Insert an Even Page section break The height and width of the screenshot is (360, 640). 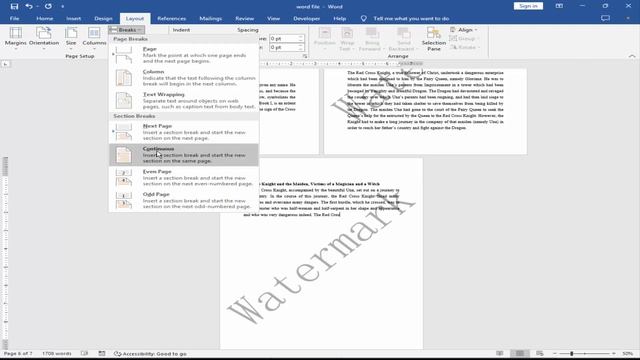(184, 178)
